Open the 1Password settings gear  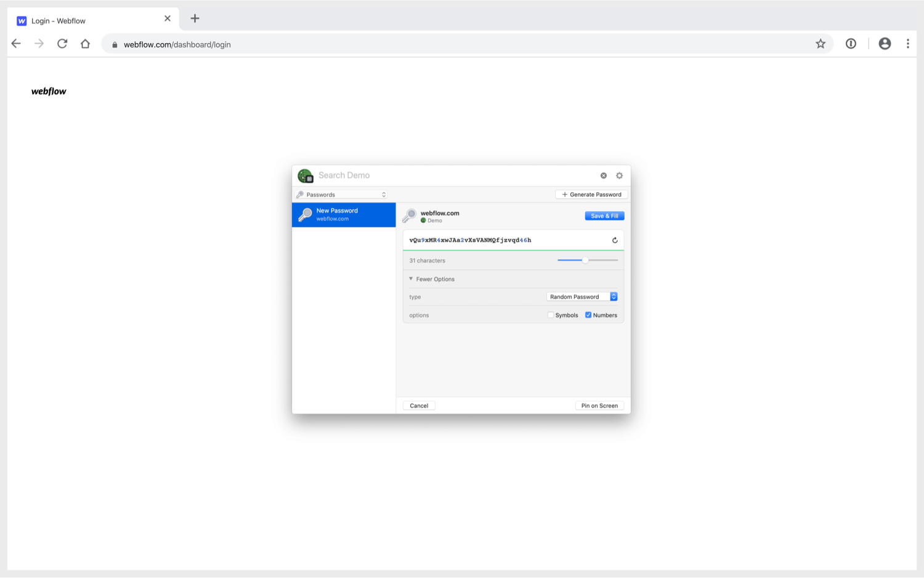[x=620, y=175]
